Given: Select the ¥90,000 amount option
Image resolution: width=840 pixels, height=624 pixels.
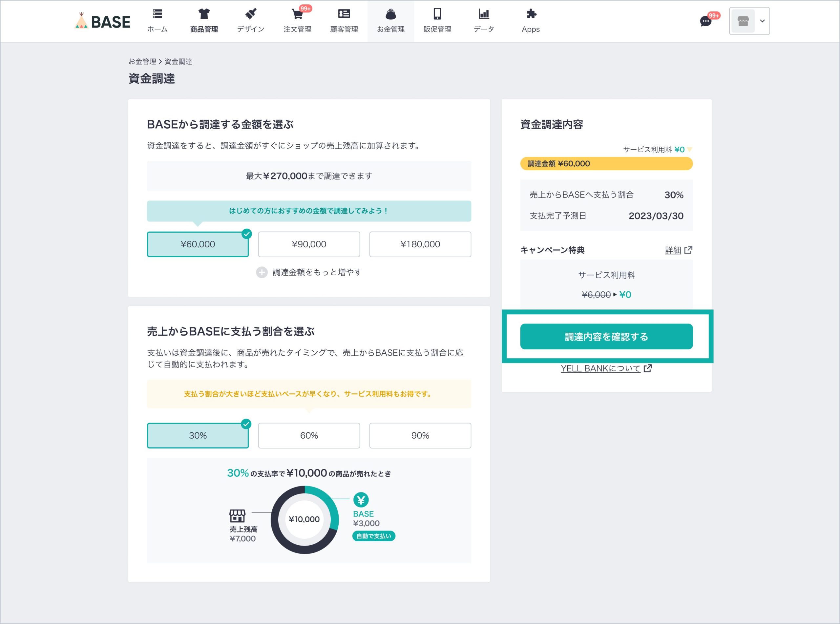Looking at the screenshot, I should [309, 244].
